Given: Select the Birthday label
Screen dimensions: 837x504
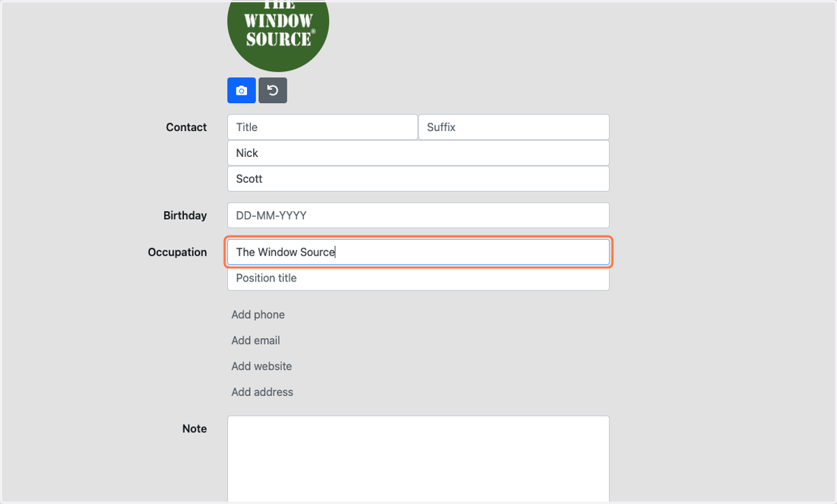Looking at the screenshot, I should tap(185, 215).
